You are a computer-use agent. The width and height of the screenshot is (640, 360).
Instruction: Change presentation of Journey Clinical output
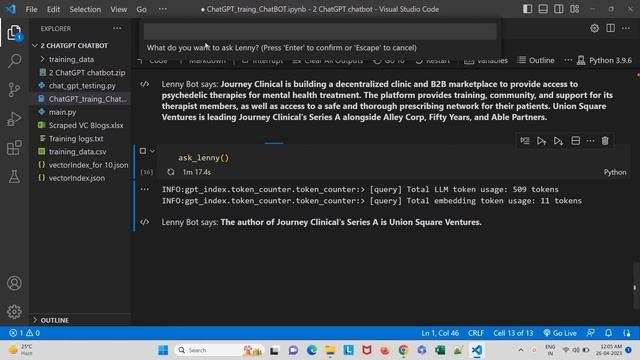pyautogui.click(x=144, y=84)
